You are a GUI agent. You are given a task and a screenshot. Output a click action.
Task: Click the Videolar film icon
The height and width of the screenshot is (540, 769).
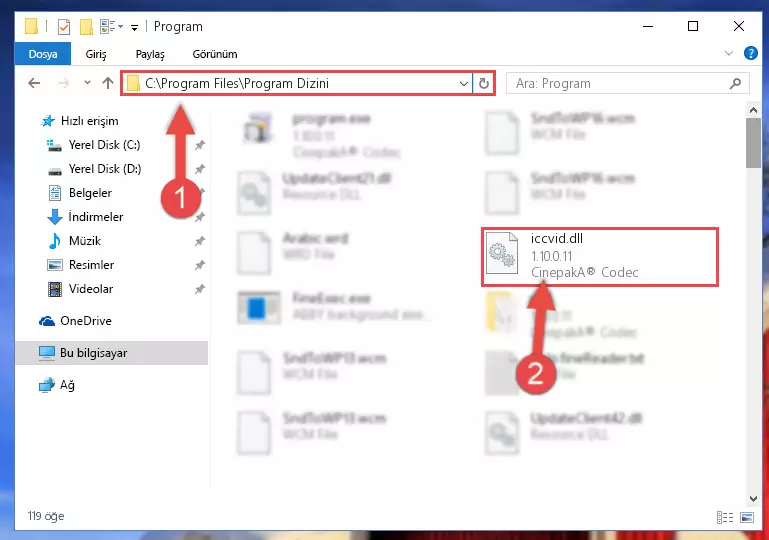(54, 289)
